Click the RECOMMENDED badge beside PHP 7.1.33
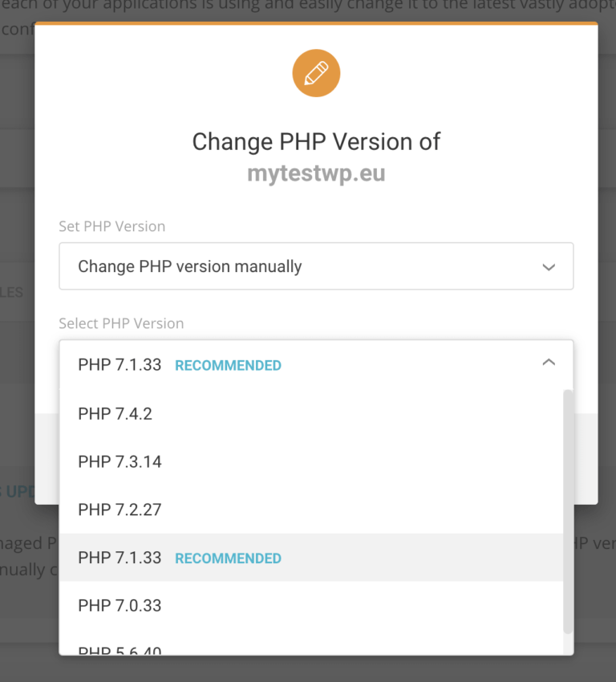The height and width of the screenshot is (682, 616). 227,558
